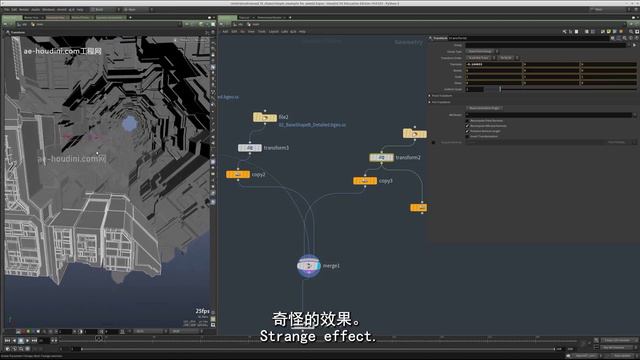Viewport: 640px width, 360px height.
Task: Click the frame range slider bar
Action: (318, 349)
